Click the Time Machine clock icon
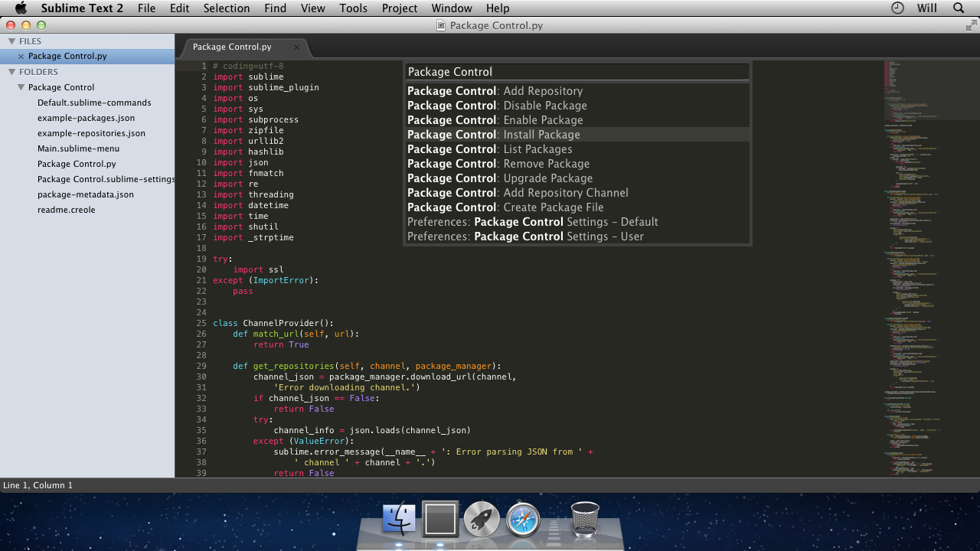 pos(897,8)
